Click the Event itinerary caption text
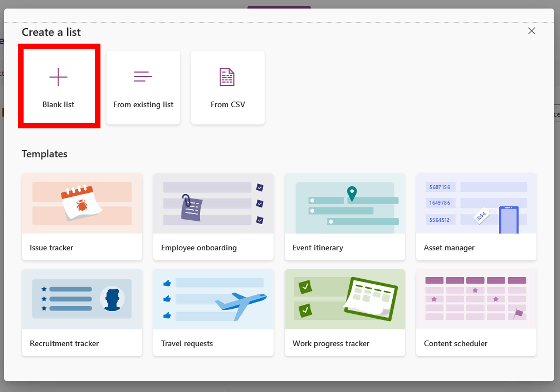This screenshot has height=392, width=560. click(318, 248)
